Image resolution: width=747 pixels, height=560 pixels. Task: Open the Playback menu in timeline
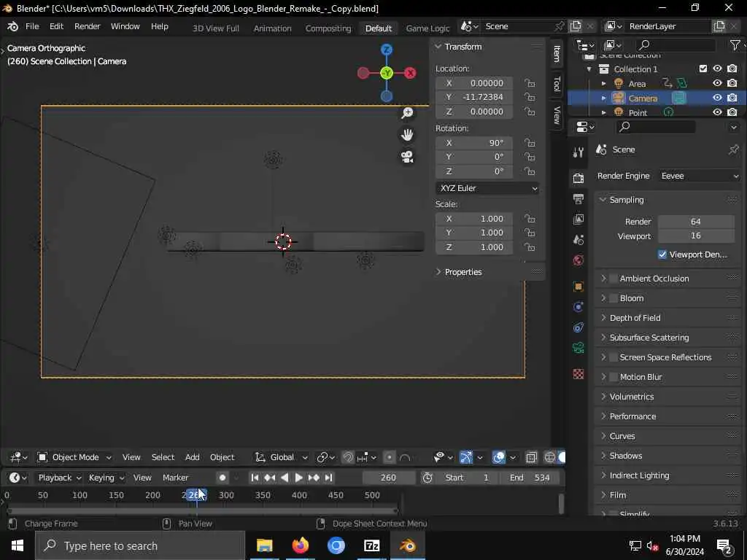click(x=60, y=478)
